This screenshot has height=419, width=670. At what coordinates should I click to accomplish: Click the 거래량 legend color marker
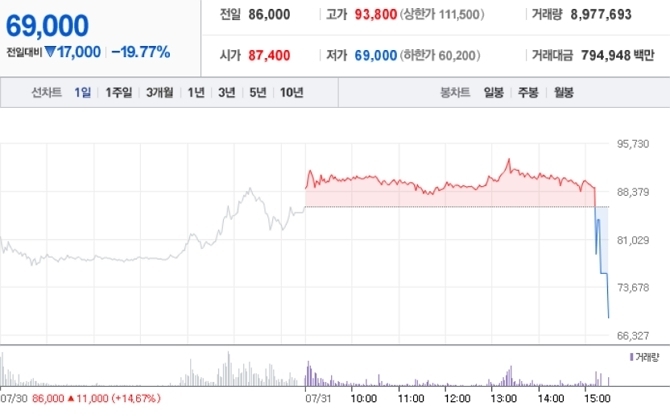click(631, 357)
